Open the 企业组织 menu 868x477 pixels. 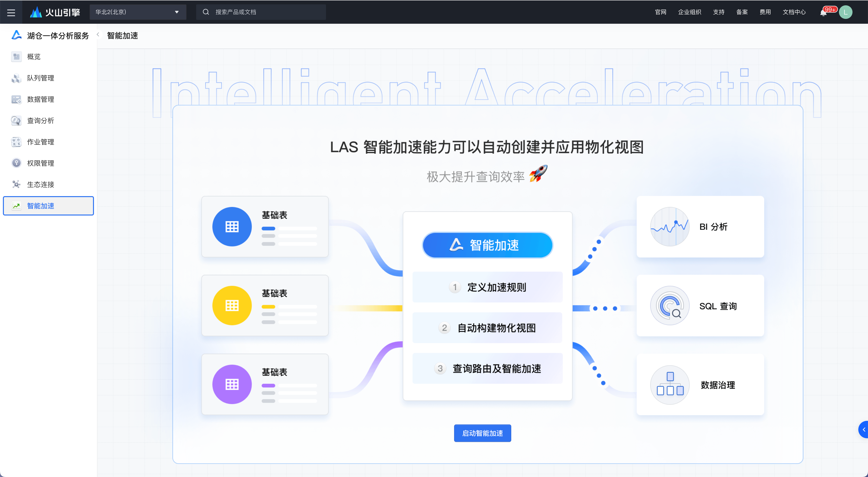tap(690, 12)
